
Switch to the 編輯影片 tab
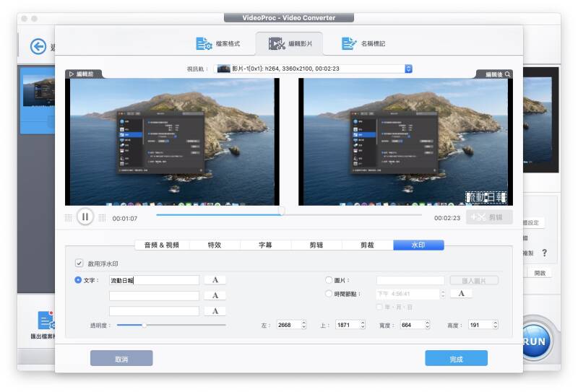[x=290, y=43]
